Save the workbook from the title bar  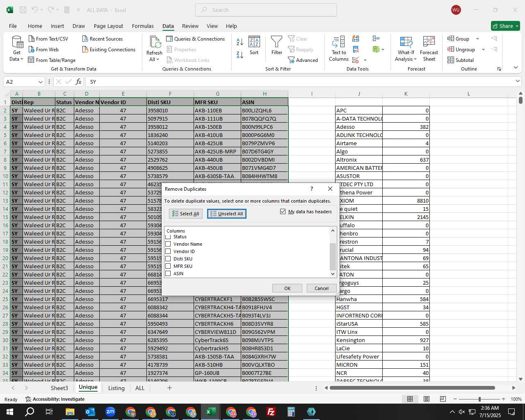(23, 10)
